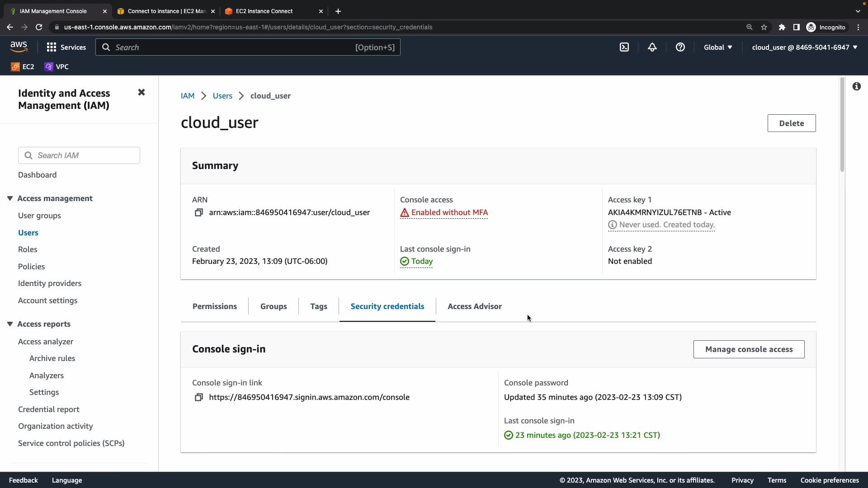Open the notifications bell
The width and height of the screenshot is (868, 488).
coord(652,47)
